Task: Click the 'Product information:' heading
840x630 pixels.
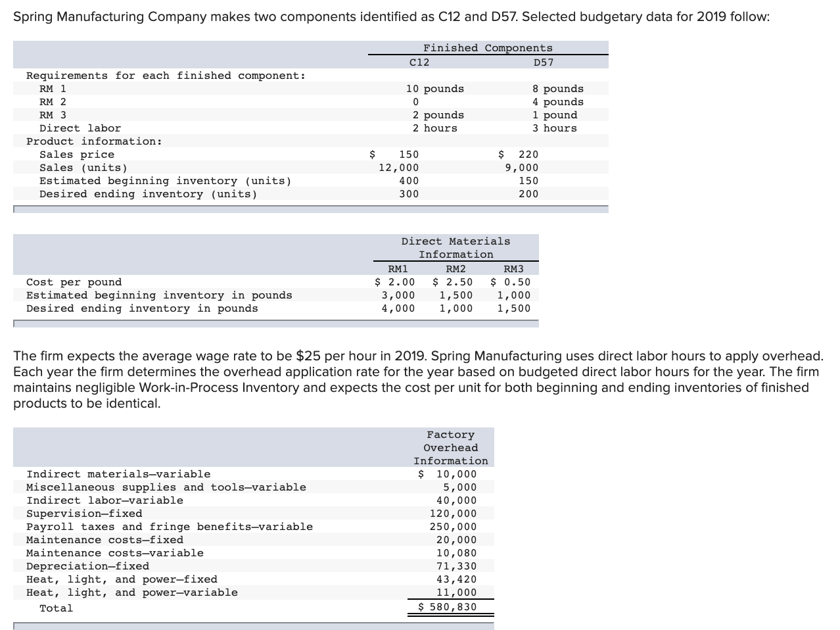Action: click(x=94, y=141)
